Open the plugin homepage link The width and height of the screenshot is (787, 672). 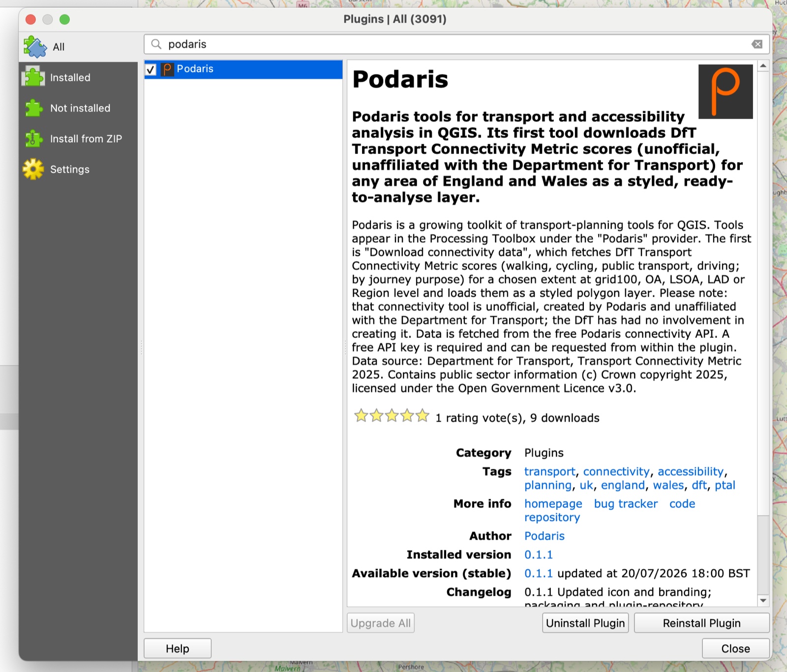pyautogui.click(x=553, y=504)
